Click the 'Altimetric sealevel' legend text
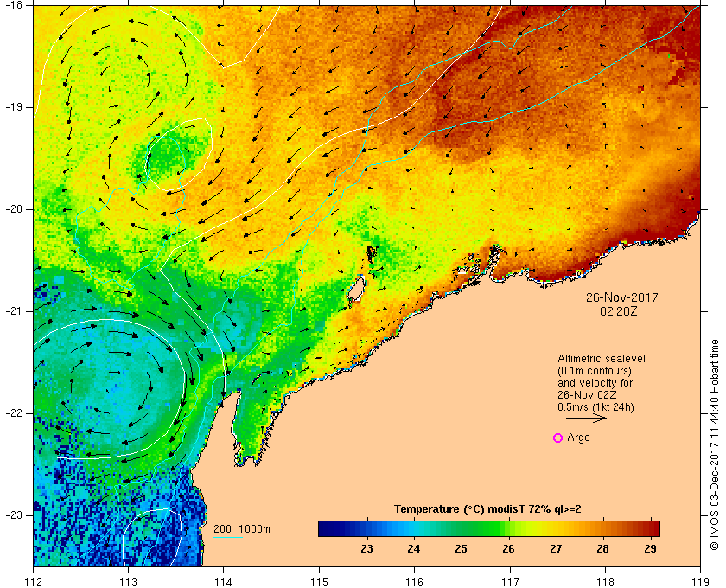 [602, 359]
